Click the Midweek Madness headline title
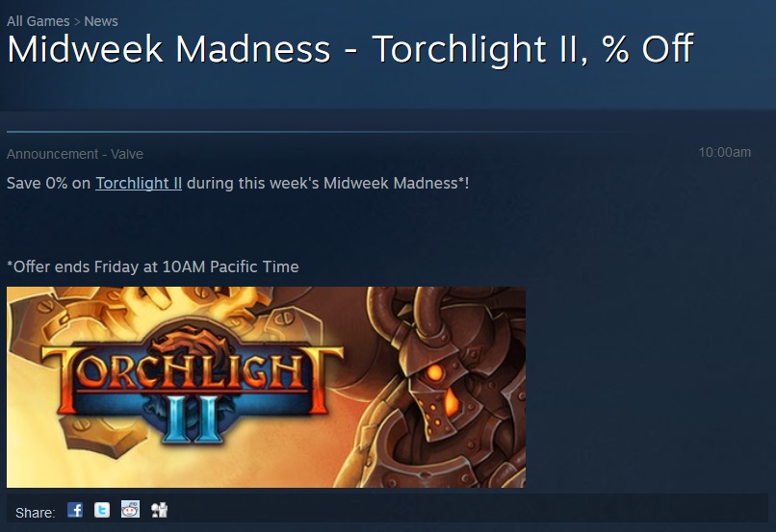This screenshot has height=532, width=776. 350,49
